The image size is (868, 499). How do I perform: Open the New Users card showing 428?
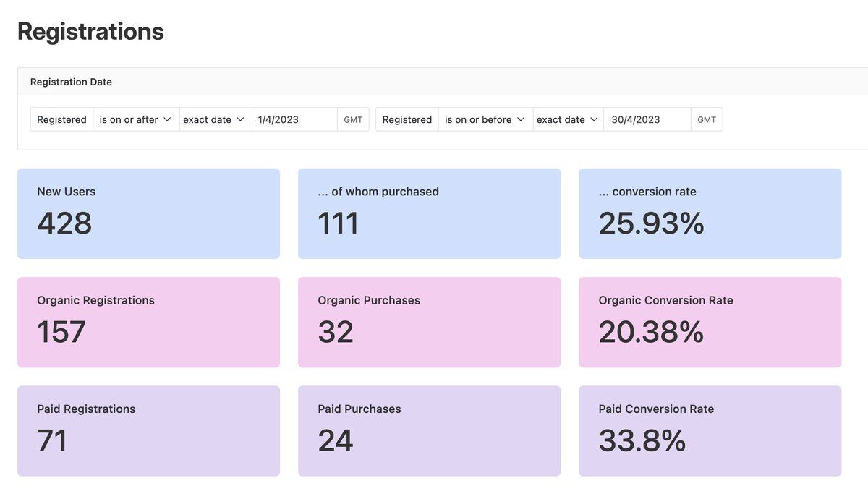pyautogui.click(x=148, y=213)
